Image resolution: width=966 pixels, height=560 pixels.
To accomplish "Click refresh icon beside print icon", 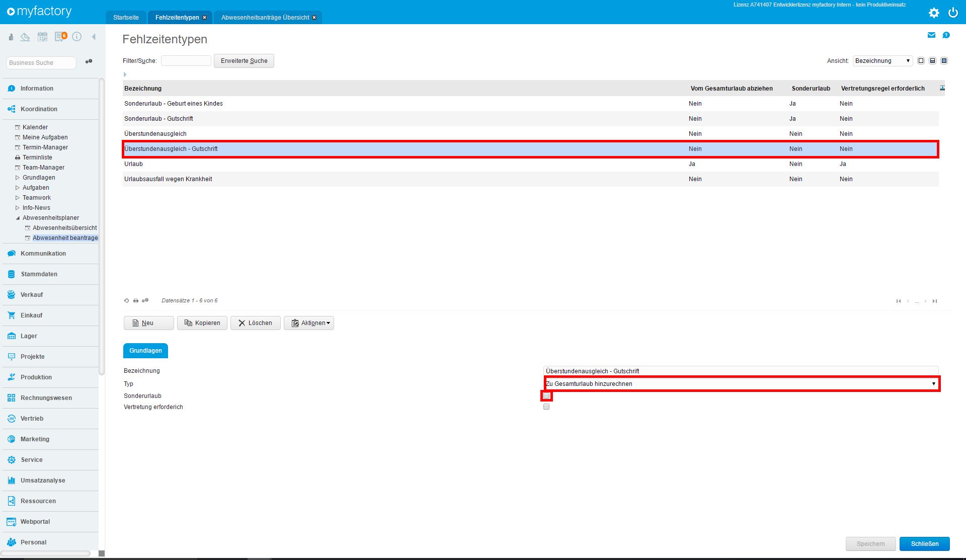I will click(x=126, y=301).
